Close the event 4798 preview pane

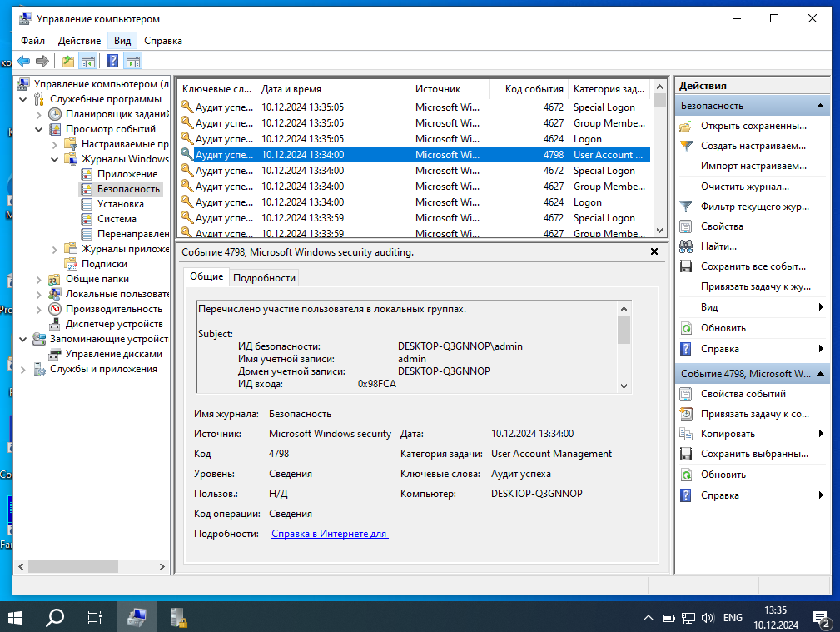(x=654, y=251)
